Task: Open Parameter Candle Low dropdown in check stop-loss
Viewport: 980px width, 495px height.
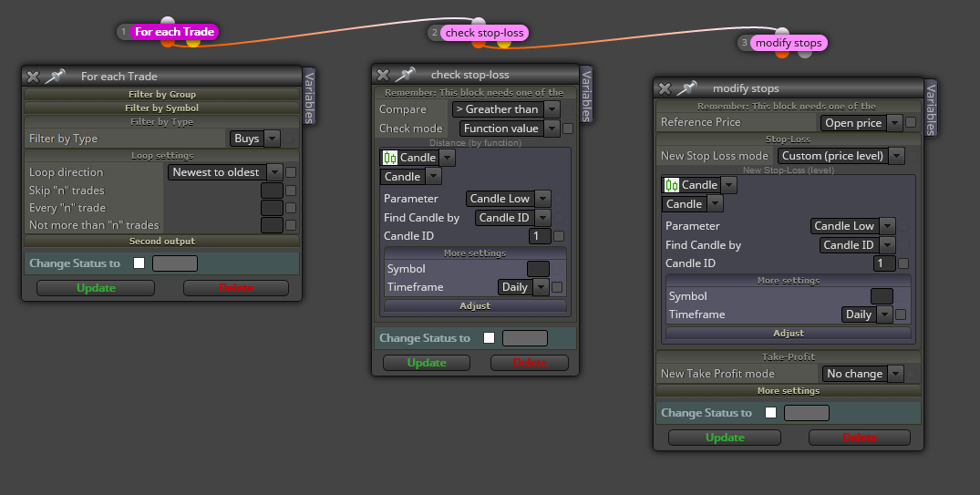Action: pyautogui.click(x=508, y=199)
